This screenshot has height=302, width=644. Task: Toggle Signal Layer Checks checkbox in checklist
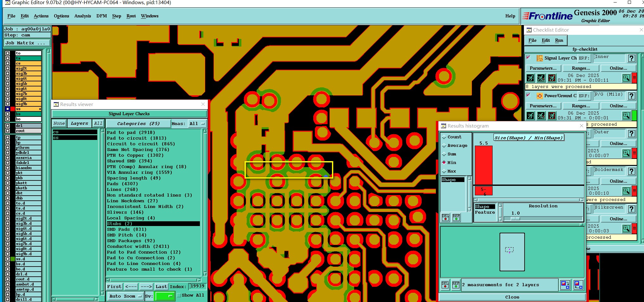coord(528,58)
